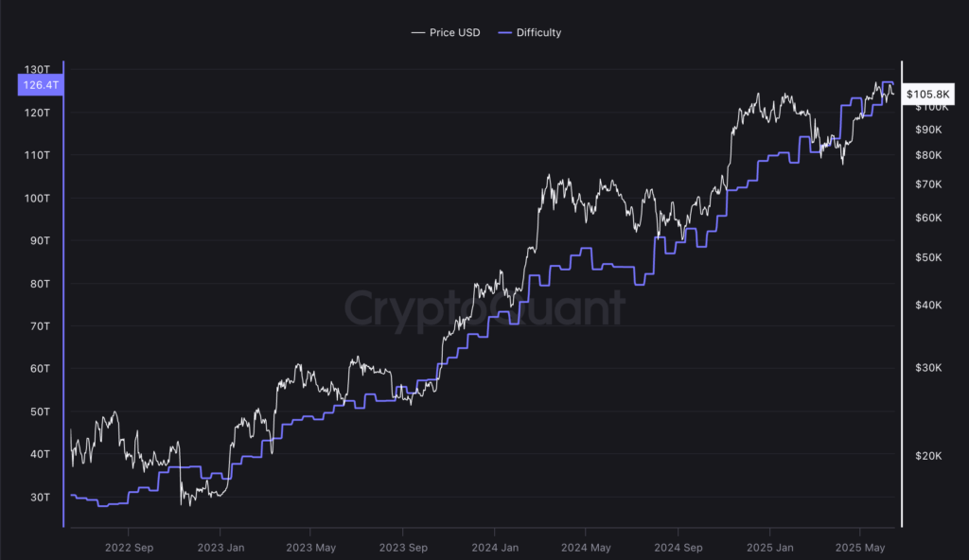Image resolution: width=969 pixels, height=560 pixels.
Task: Click the $105.8K current price badge
Action: (x=928, y=95)
